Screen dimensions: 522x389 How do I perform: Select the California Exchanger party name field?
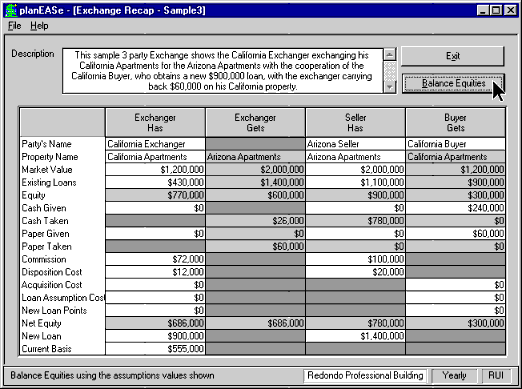tap(155, 144)
